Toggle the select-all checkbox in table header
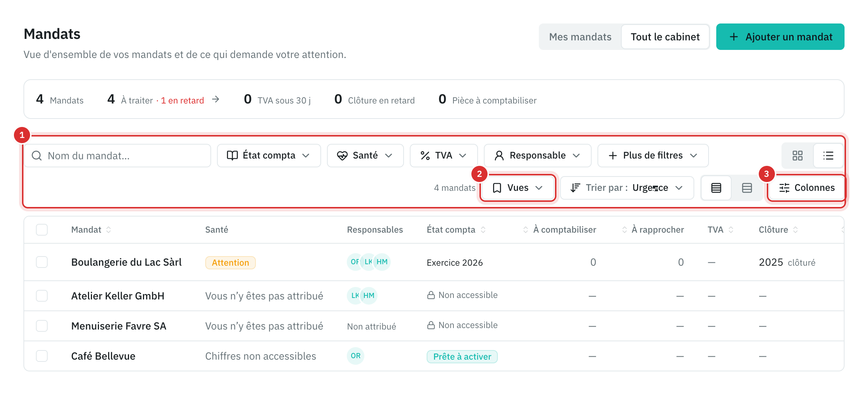 pyautogui.click(x=42, y=230)
